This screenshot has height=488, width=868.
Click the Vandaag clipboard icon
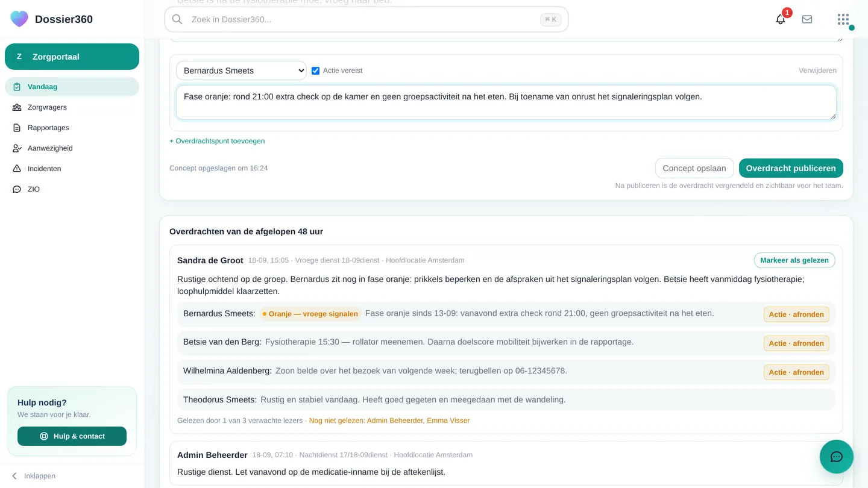point(17,87)
